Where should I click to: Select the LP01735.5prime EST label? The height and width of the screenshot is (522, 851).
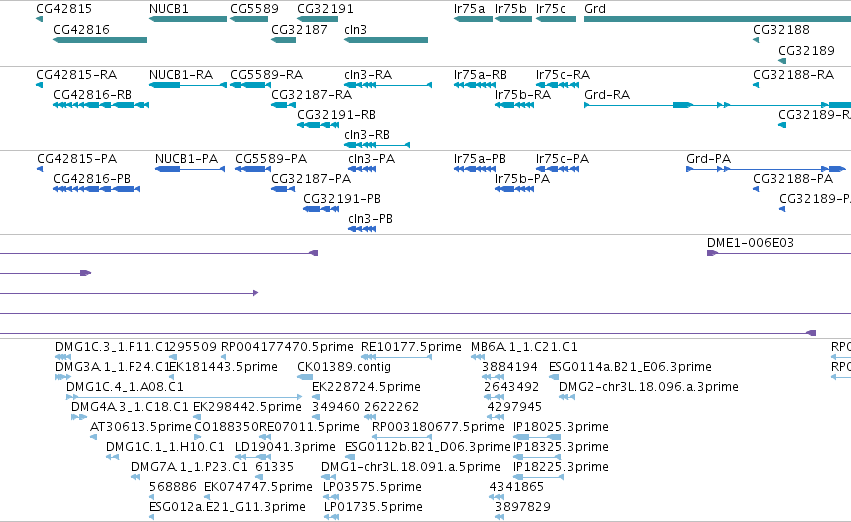coord(373,507)
